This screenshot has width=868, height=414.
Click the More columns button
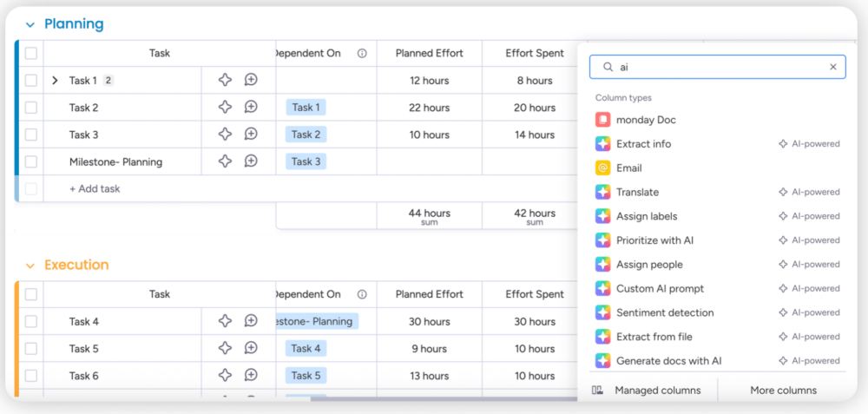[783, 391]
